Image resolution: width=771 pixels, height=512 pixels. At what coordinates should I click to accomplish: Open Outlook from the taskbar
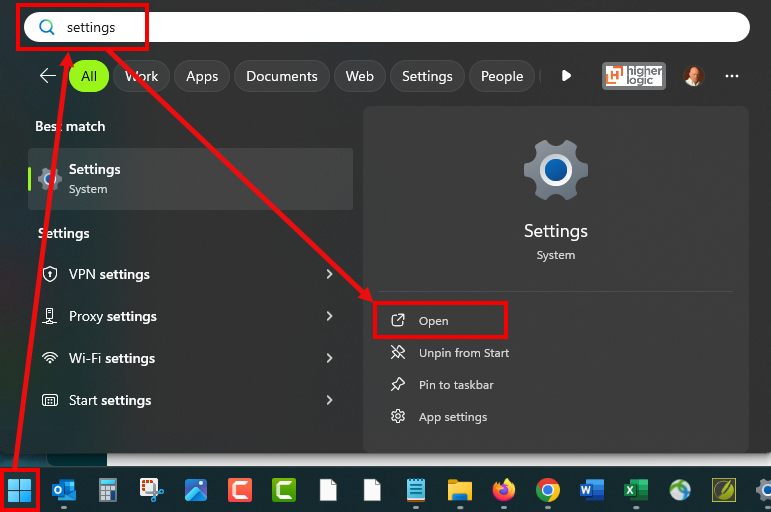64,490
